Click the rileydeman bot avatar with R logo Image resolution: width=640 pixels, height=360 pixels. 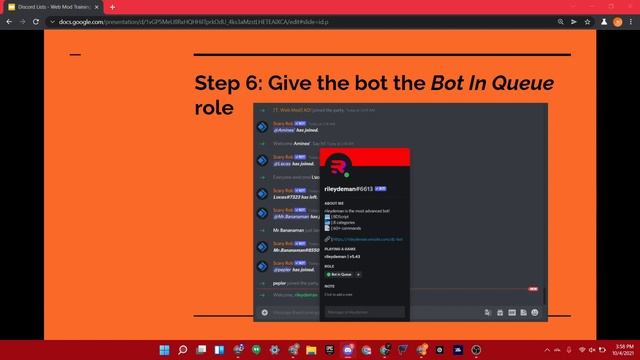point(338,167)
